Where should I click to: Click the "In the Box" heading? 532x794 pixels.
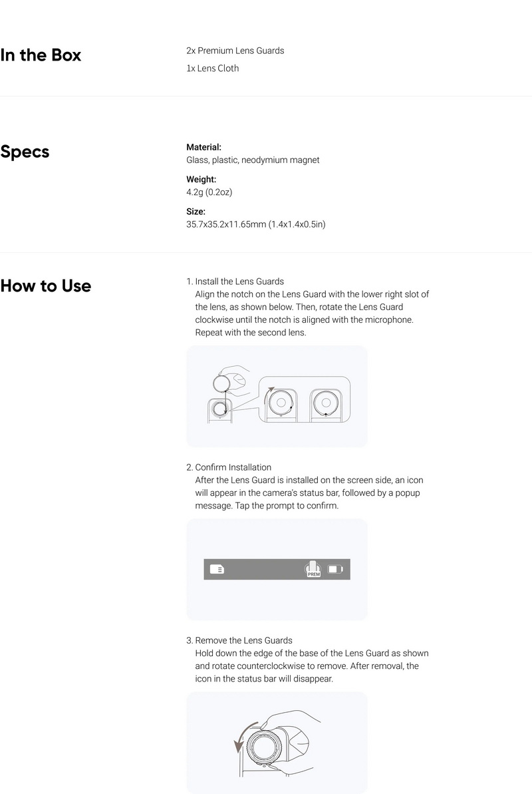[x=41, y=55]
